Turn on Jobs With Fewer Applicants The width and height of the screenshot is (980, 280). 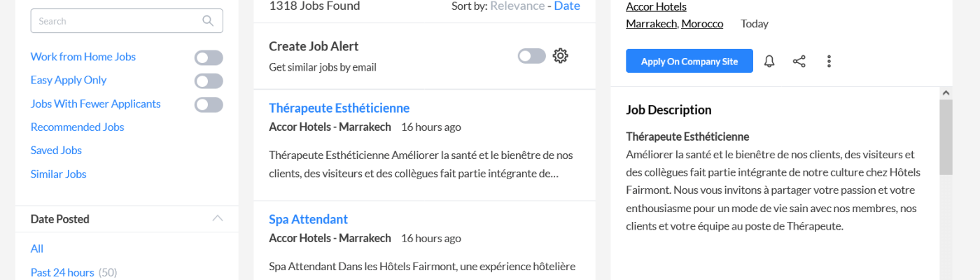click(209, 104)
